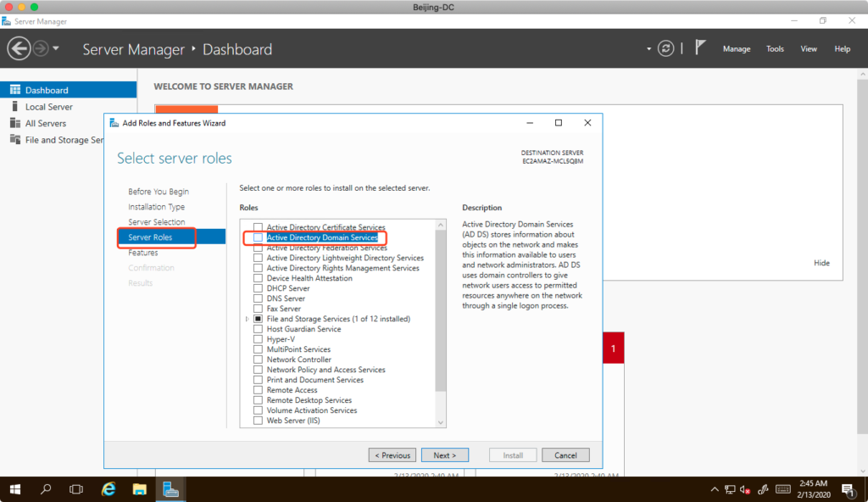Open the notifications flag icon
Image resolution: width=868 pixels, height=502 pixels.
700,48
